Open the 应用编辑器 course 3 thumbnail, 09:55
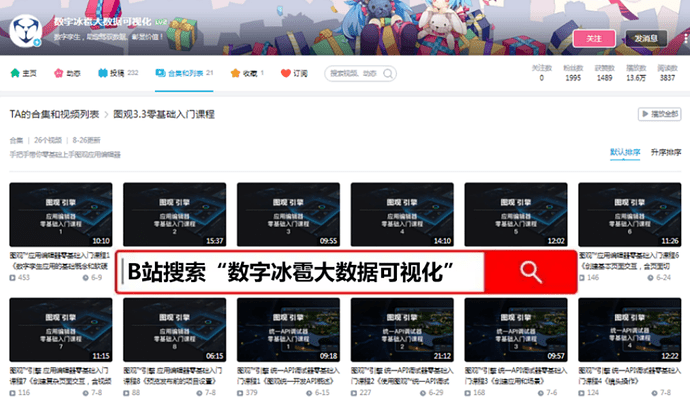The width and height of the screenshot is (690, 404). pyautogui.click(x=288, y=215)
